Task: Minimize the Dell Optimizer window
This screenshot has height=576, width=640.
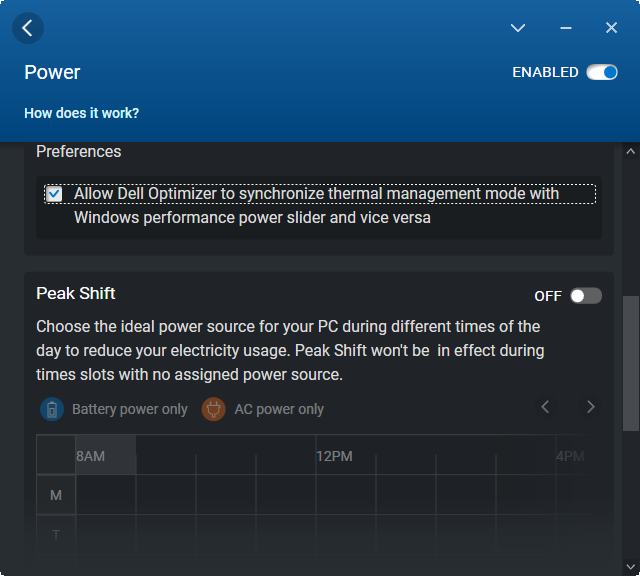Action: [565, 28]
